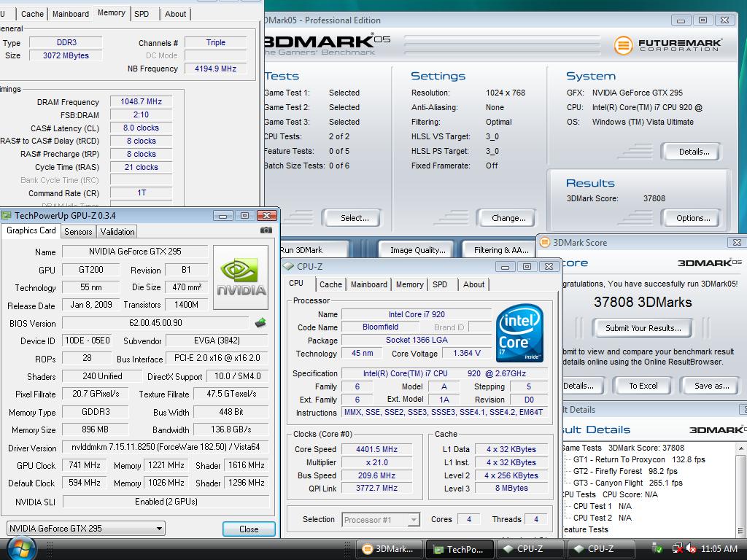The width and height of the screenshot is (747, 560).
Task: Click the network tray icon
Action: (677, 549)
